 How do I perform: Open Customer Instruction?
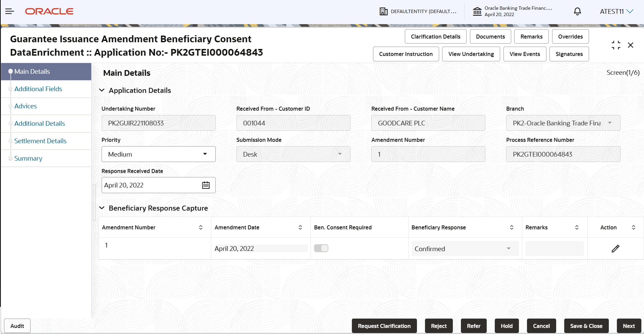click(406, 54)
